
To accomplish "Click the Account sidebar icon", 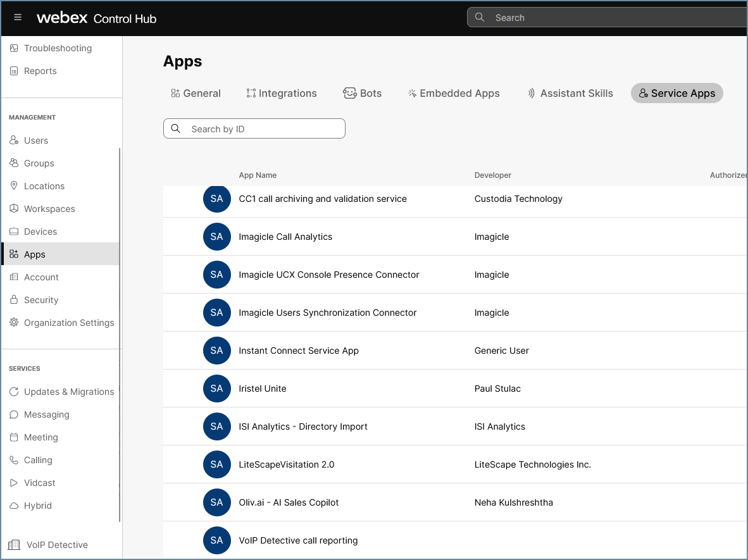I will 14,277.
